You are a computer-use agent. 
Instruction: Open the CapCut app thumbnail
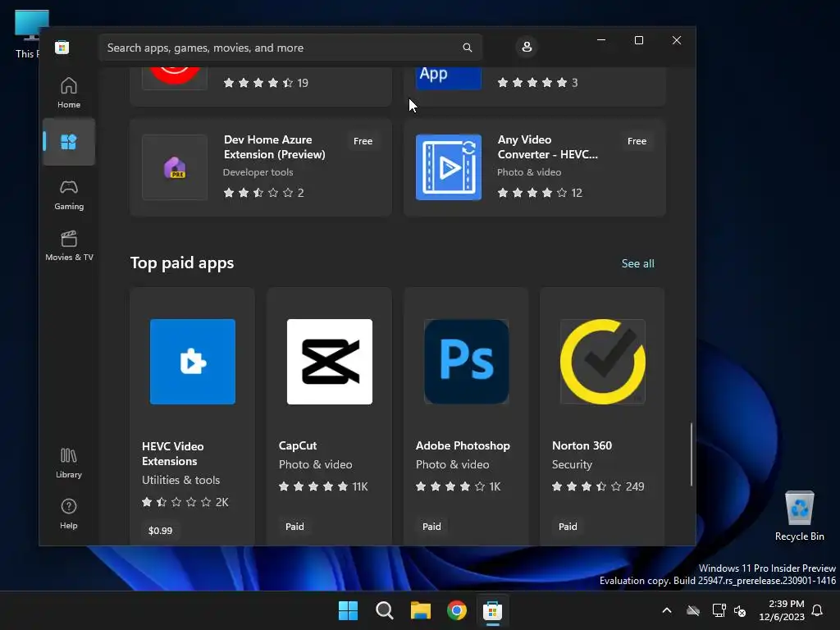pyautogui.click(x=330, y=362)
